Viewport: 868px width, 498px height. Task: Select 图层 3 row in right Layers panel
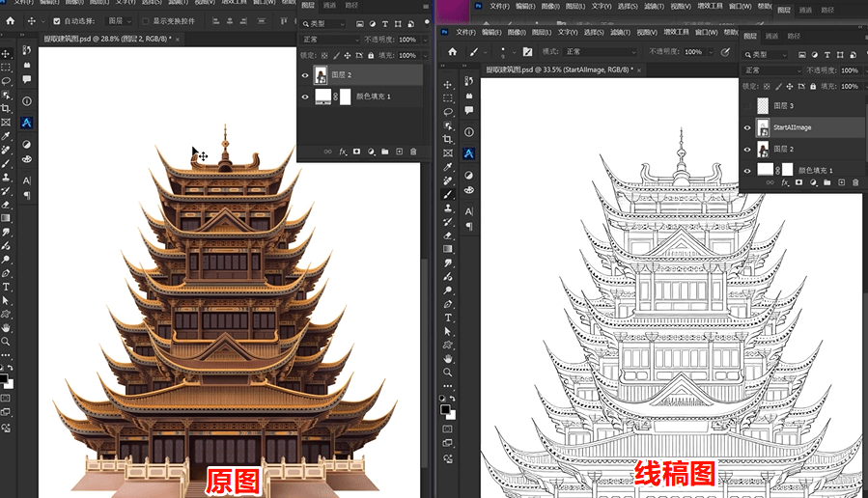tap(802, 106)
